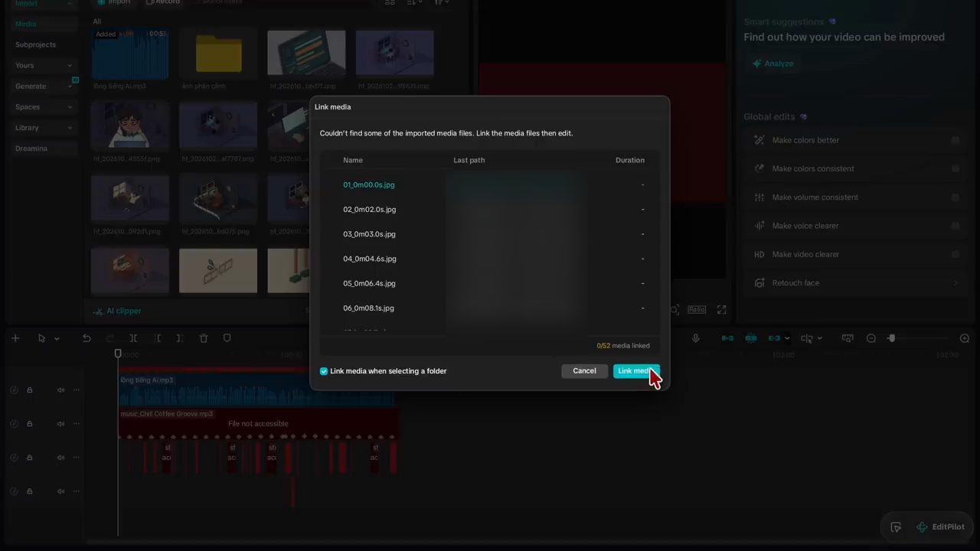The height and width of the screenshot is (551, 980).
Task: Click the Analyze smart suggestions button
Action: point(773,64)
